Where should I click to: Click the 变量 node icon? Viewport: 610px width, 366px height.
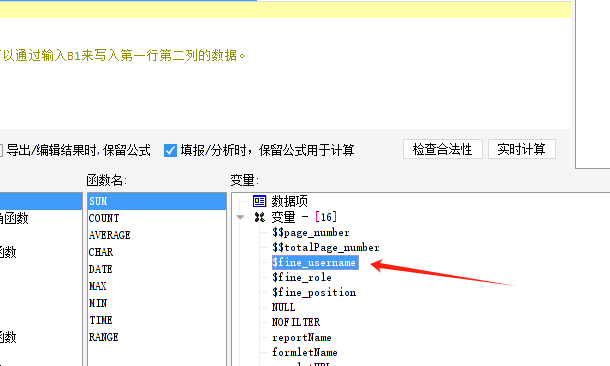(259, 217)
